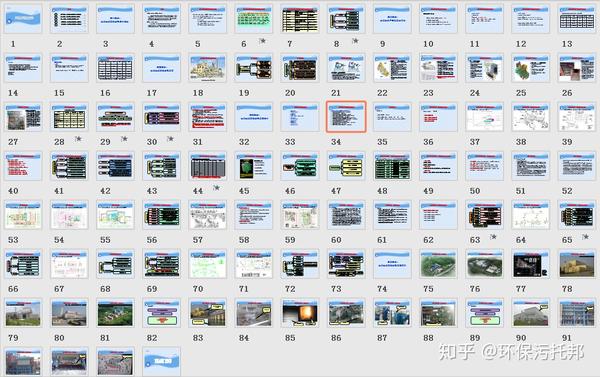The width and height of the screenshot is (600, 377).
Task: Open slide 37 layout drawing thumbnail
Action: coord(485,117)
